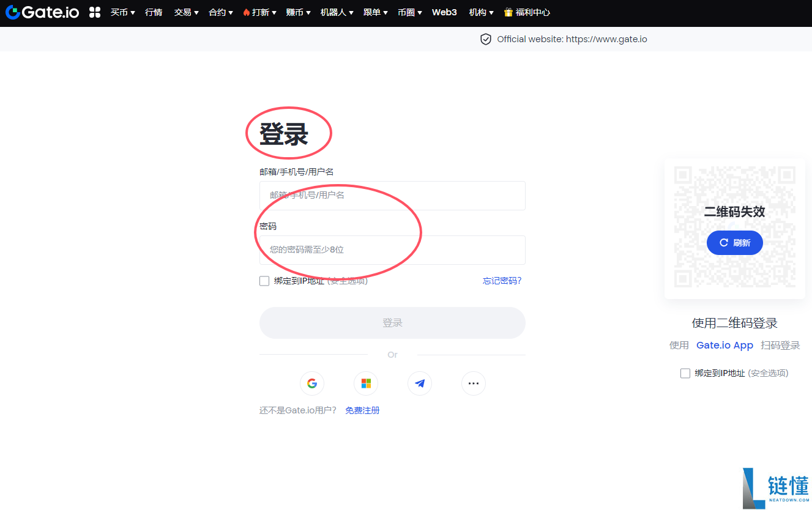
Task: Click the grey 登录 submit button
Action: pyautogui.click(x=392, y=323)
